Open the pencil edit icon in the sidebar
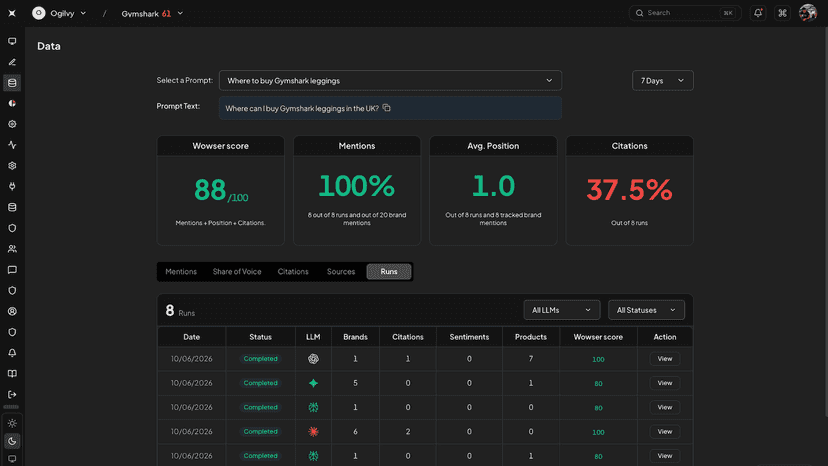The image size is (828, 466). point(12,62)
